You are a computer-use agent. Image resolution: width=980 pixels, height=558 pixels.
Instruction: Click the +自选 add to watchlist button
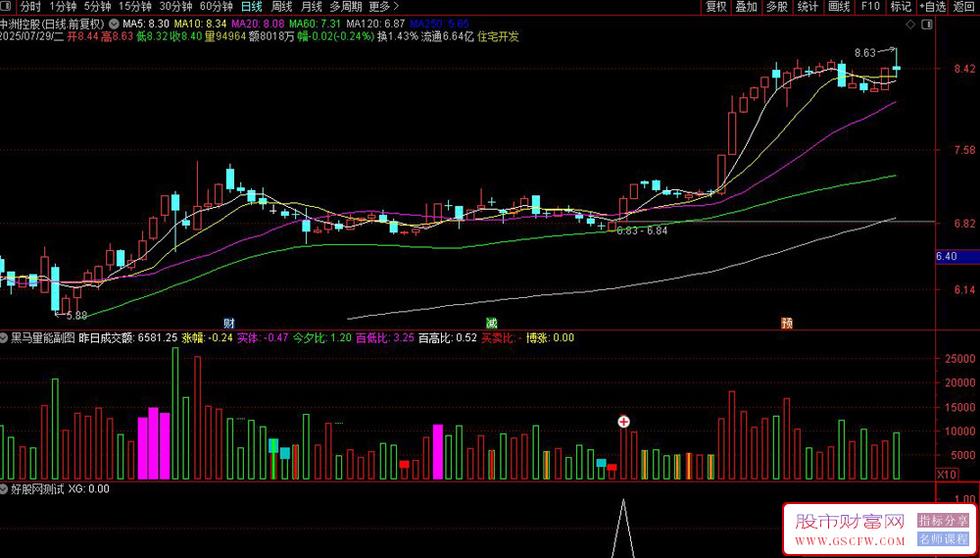pyautogui.click(x=933, y=7)
